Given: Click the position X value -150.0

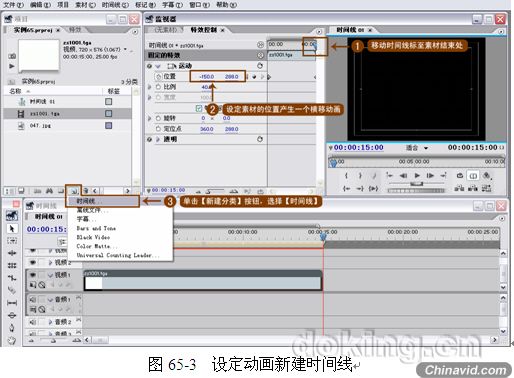Looking at the screenshot, I should [207, 77].
